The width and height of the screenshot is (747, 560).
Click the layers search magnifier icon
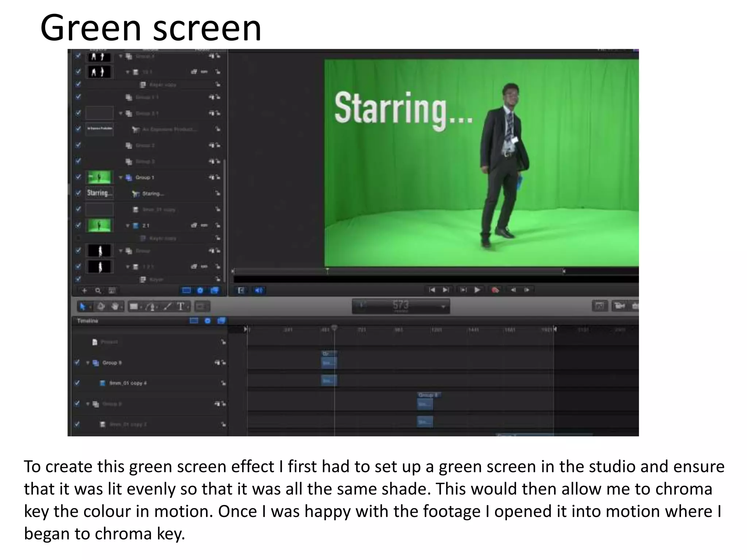coord(98,291)
